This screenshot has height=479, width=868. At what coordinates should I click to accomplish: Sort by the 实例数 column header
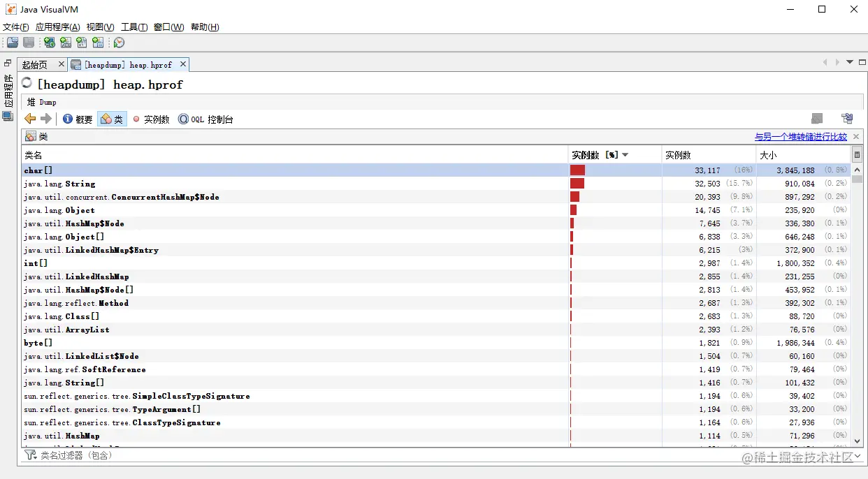click(x=709, y=155)
